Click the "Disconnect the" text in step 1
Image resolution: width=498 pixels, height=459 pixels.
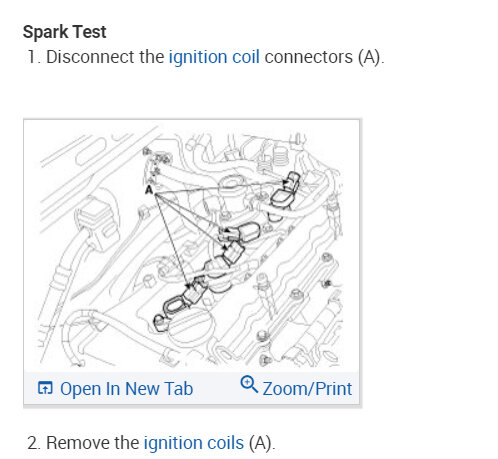pyautogui.click(x=105, y=57)
